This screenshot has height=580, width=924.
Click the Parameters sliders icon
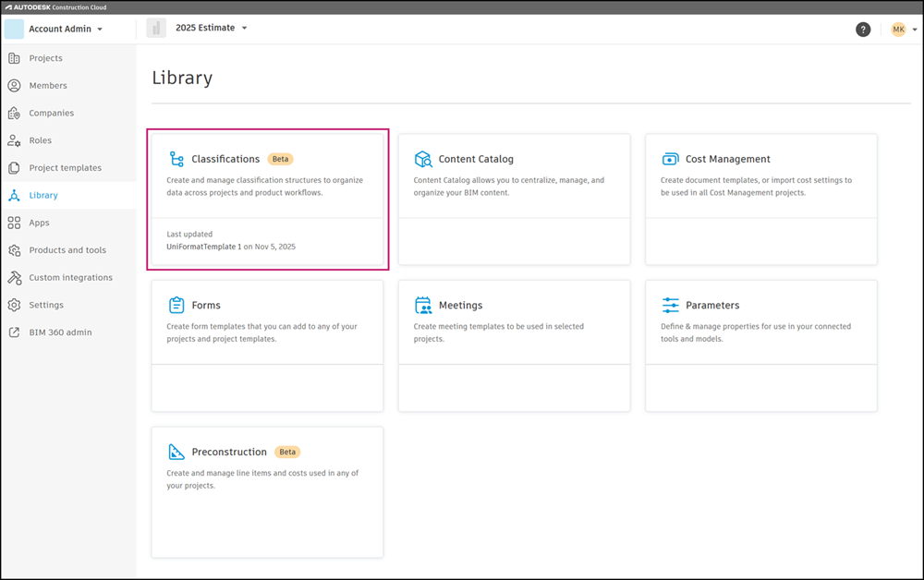(670, 305)
